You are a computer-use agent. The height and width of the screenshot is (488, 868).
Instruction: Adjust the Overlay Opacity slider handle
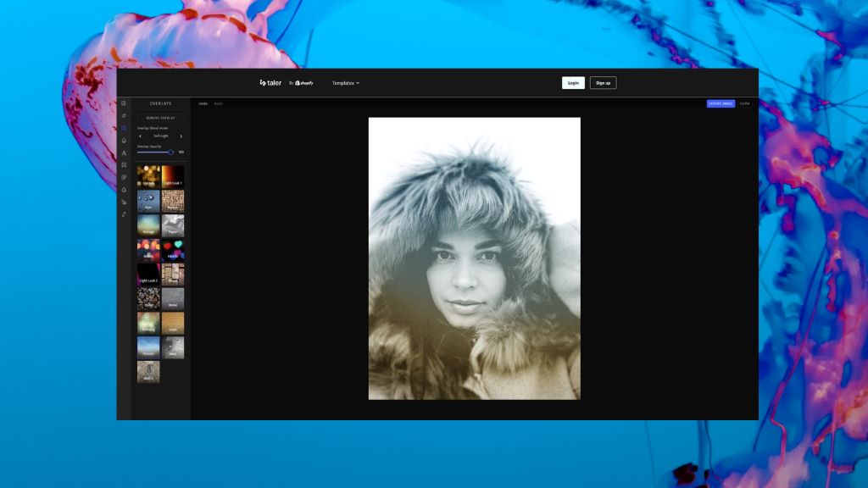click(170, 152)
